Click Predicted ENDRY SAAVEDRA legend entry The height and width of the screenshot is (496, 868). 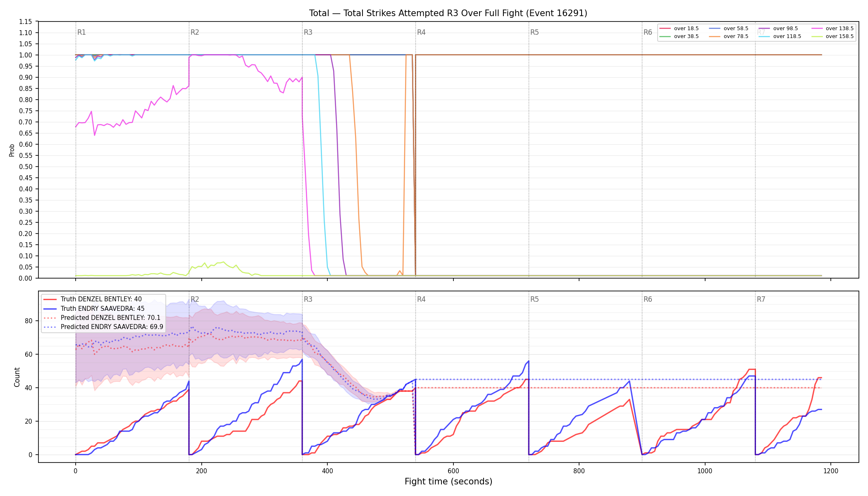tap(103, 327)
